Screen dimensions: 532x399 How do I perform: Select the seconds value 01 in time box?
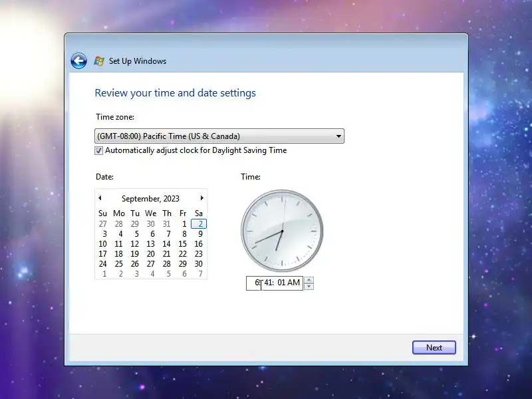[281, 283]
